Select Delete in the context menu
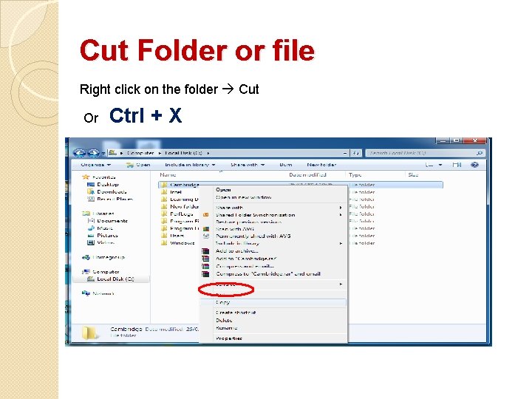532x399 pixels. [224, 320]
